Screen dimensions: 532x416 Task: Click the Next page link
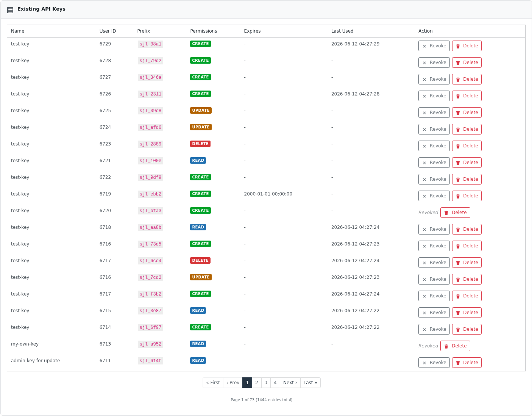pos(290,383)
